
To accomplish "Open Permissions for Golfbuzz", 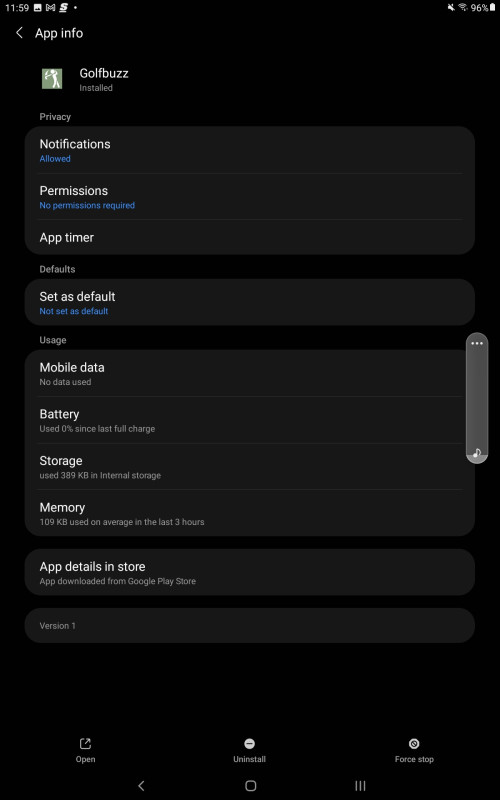I will (x=250, y=197).
